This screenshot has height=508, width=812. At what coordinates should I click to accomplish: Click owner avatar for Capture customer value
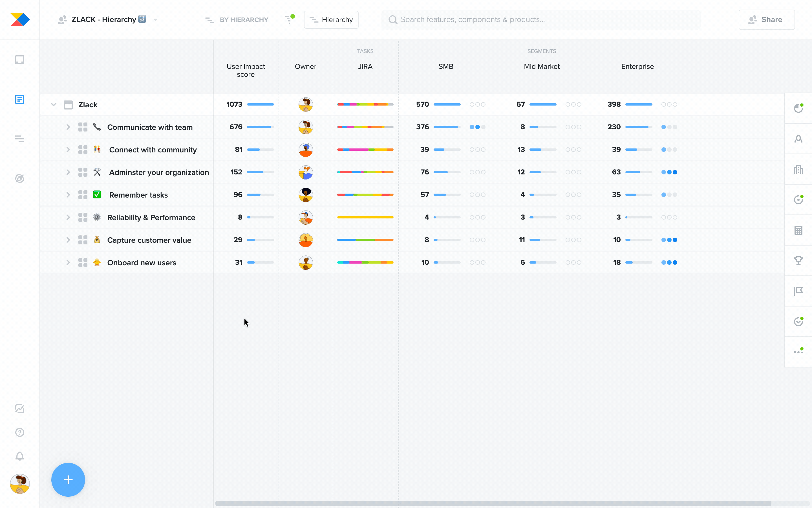pyautogui.click(x=305, y=240)
